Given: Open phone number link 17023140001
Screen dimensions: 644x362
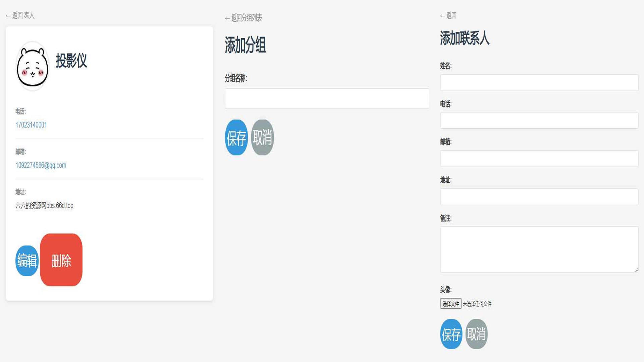Looking at the screenshot, I should coord(31,125).
